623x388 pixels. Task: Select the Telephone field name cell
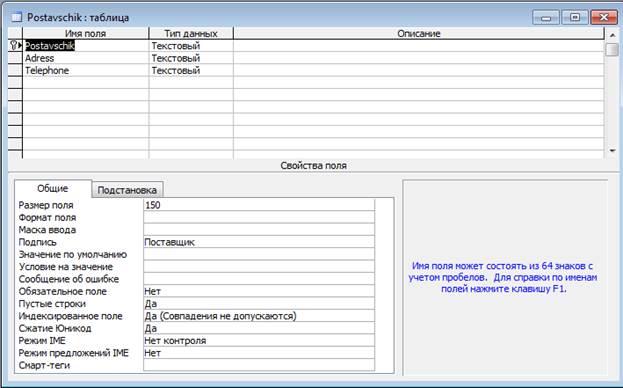[86, 70]
